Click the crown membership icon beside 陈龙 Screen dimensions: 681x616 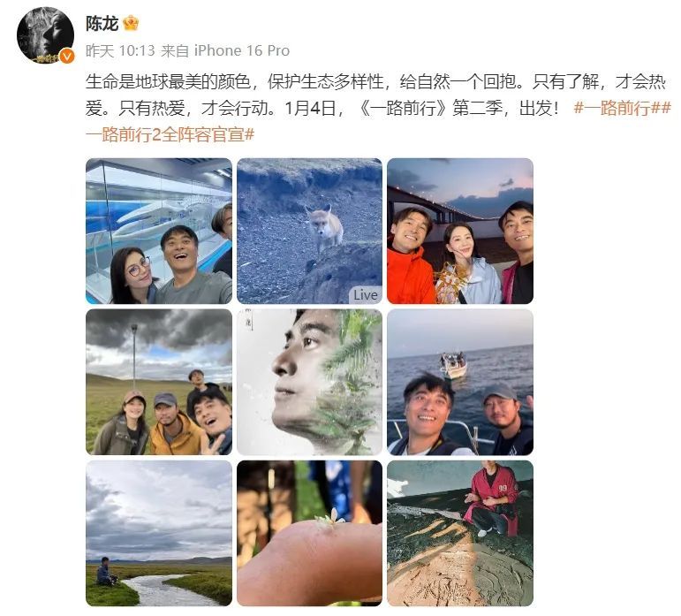click(x=131, y=23)
